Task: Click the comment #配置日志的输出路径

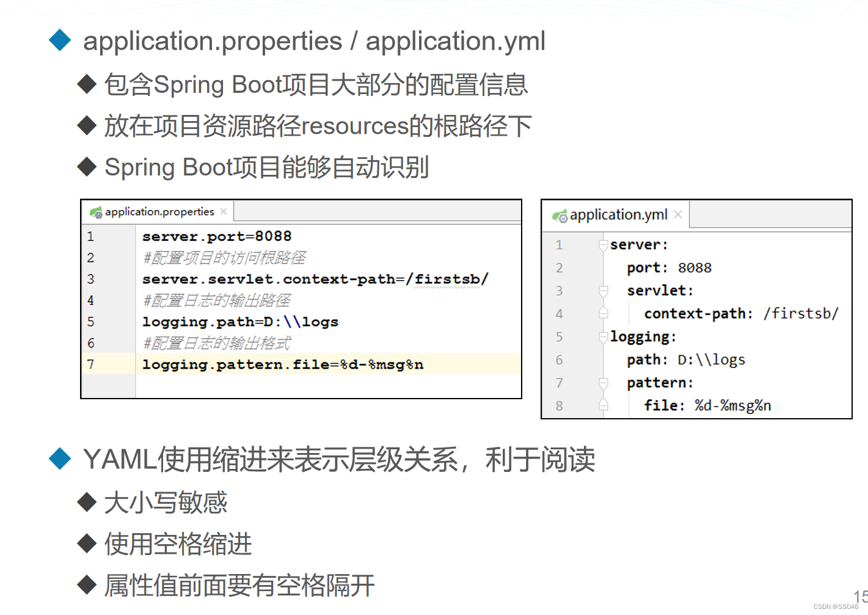Action: pos(216,300)
